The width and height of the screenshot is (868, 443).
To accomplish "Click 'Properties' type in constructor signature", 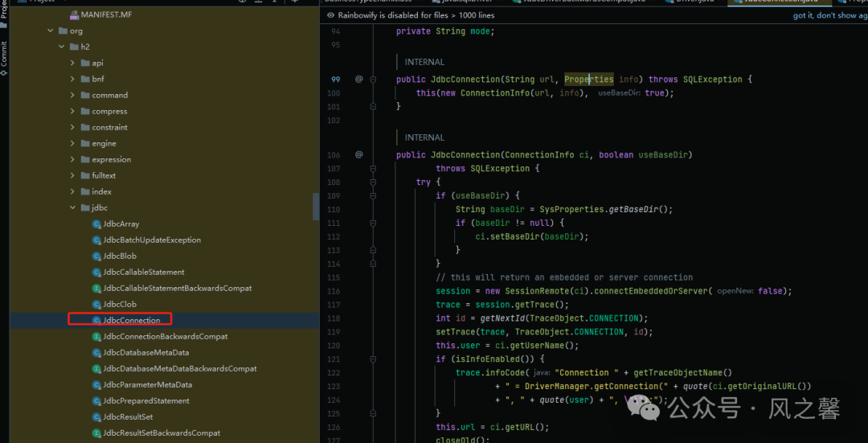I will (x=589, y=79).
